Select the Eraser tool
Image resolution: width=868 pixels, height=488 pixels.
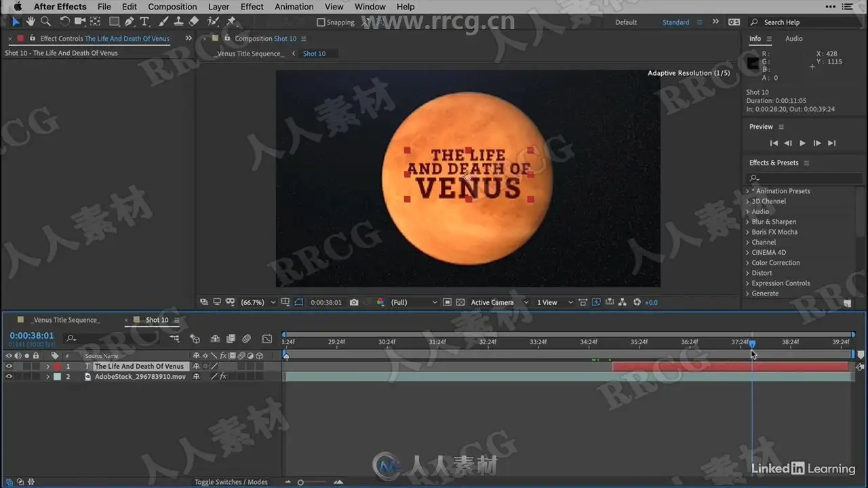[194, 22]
